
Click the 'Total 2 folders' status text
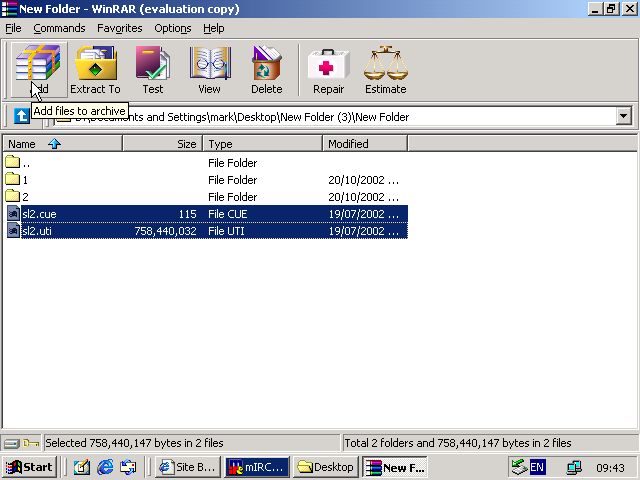pos(458,443)
